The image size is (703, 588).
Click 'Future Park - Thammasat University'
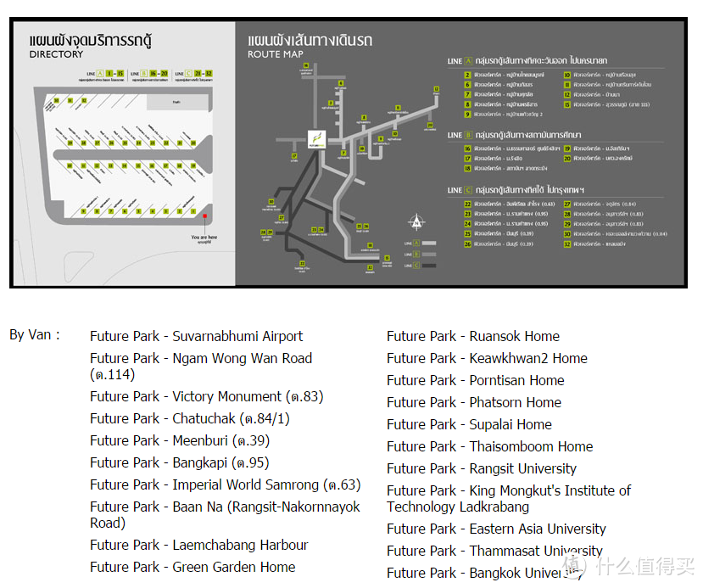click(494, 551)
